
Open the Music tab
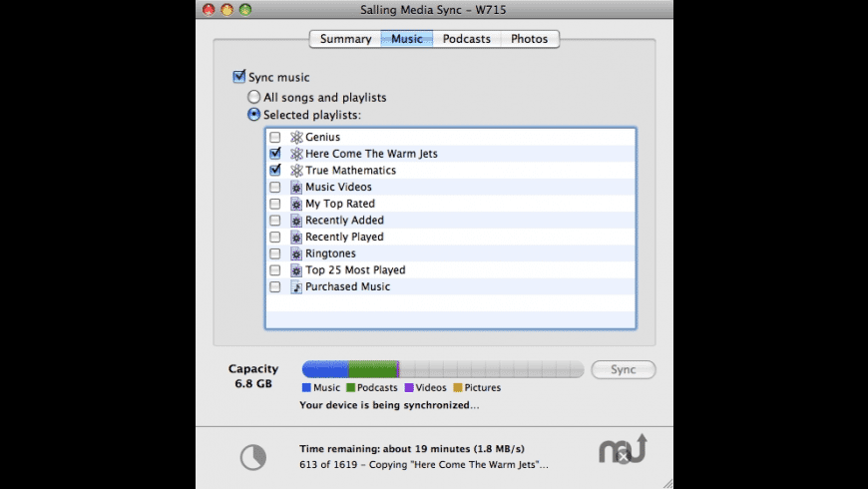coord(407,39)
